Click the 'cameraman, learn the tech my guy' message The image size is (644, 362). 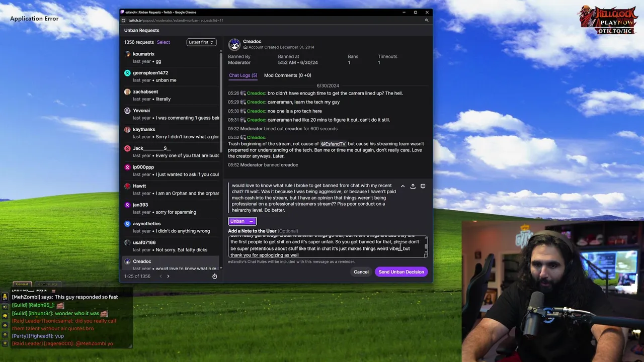(x=303, y=102)
